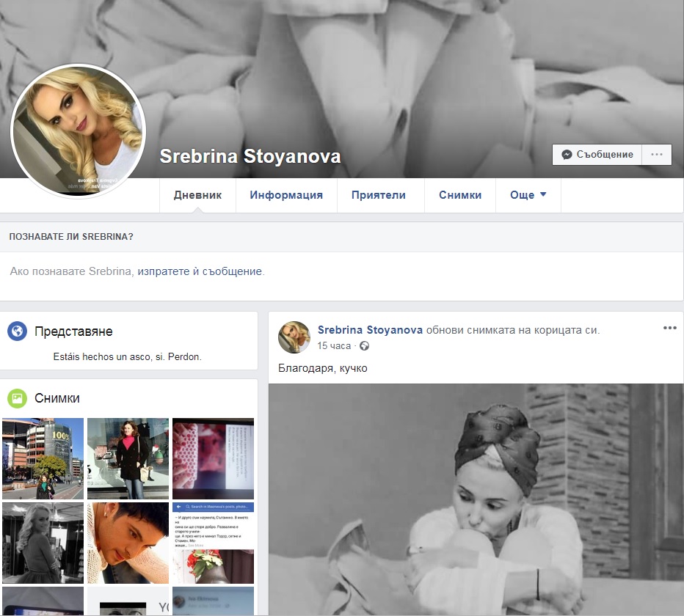Open the Информация tab

pos(286,195)
